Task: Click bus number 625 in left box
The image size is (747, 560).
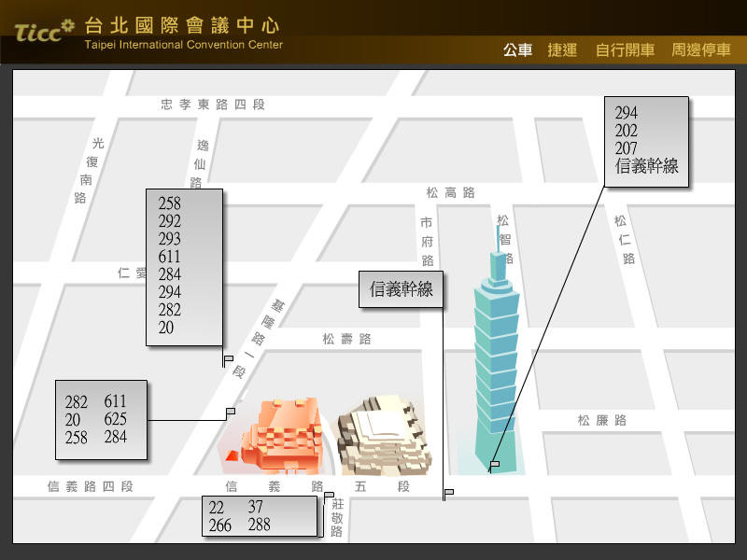Action: (115, 419)
